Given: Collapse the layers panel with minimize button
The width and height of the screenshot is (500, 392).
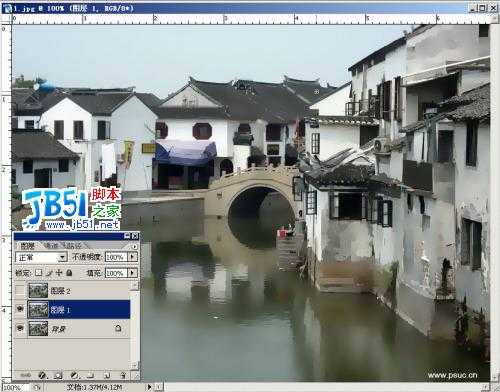Looking at the screenshot, I should 127,236.
